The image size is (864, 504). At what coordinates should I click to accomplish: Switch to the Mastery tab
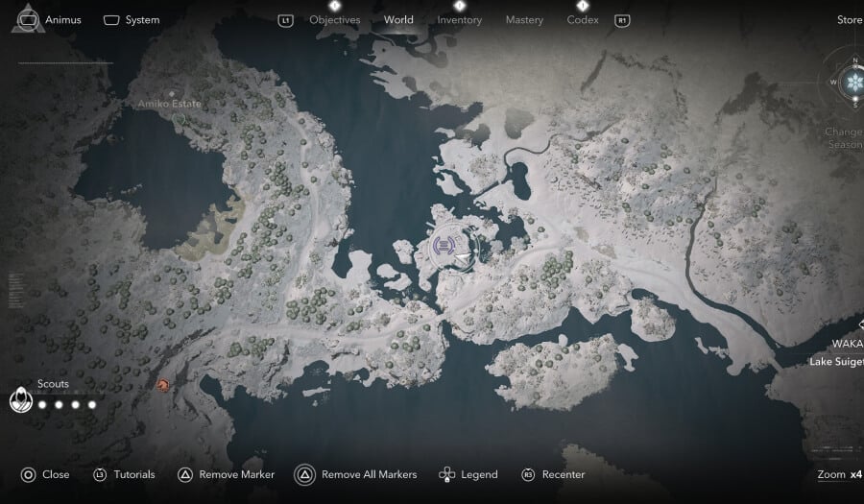pyautogui.click(x=524, y=20)
